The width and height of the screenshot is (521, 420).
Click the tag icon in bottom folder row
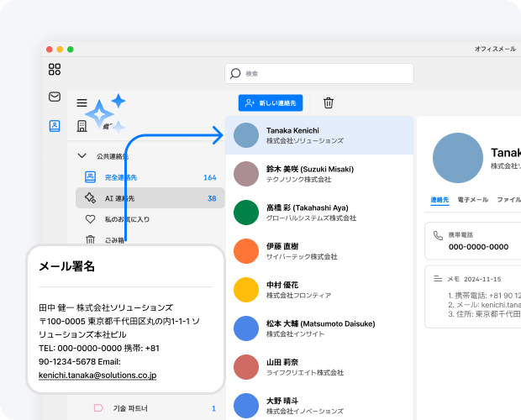click(97, 408)
